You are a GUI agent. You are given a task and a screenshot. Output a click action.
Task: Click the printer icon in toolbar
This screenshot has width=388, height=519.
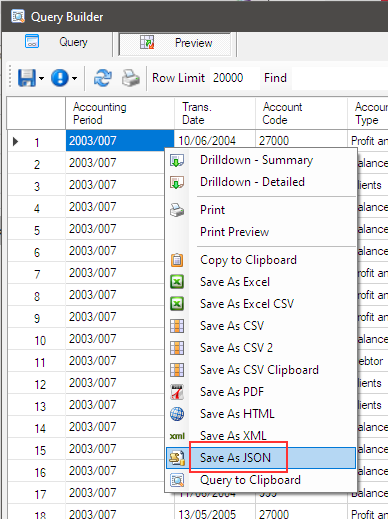131,78
